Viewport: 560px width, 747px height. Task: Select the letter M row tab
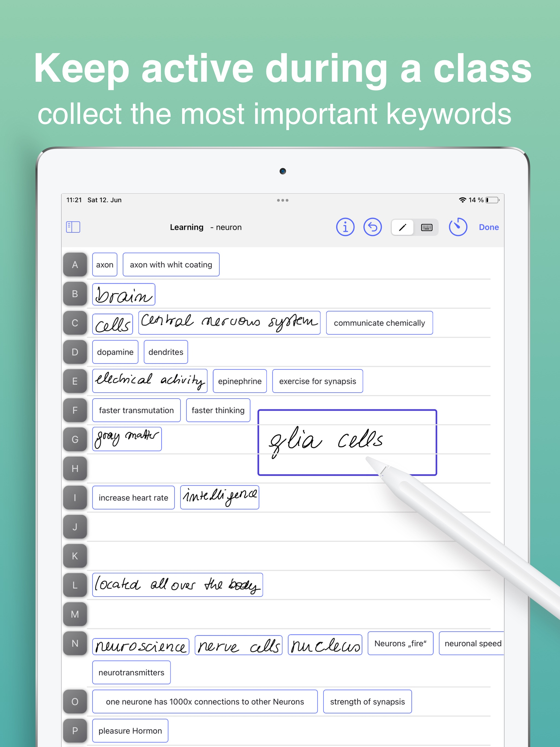75,614
